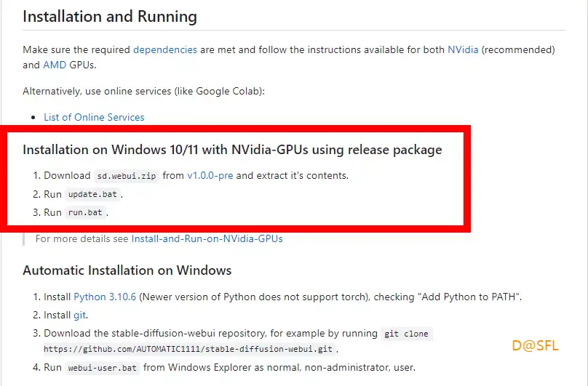
Task: Open the git install link
Action: (x=79, y=315)
